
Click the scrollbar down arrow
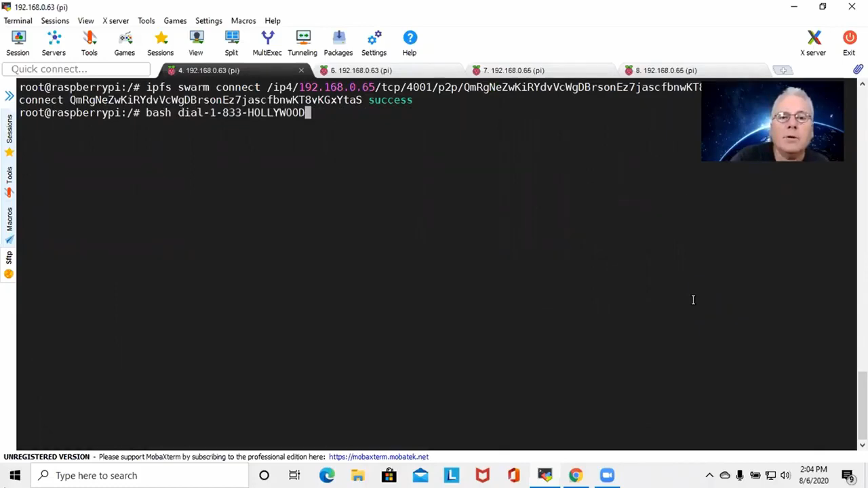(863, 445)
